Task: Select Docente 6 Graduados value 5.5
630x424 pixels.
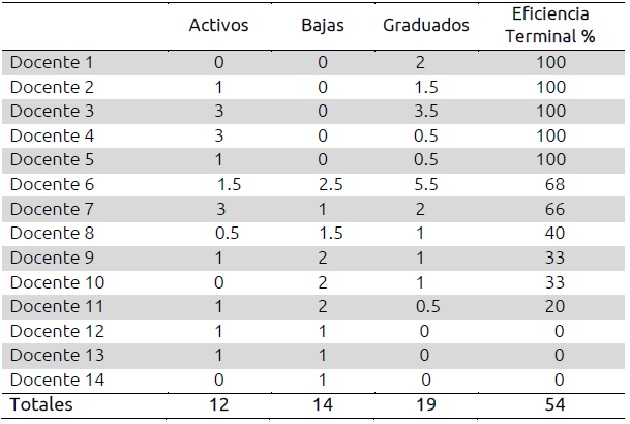Action: click(x=426, y=184)
